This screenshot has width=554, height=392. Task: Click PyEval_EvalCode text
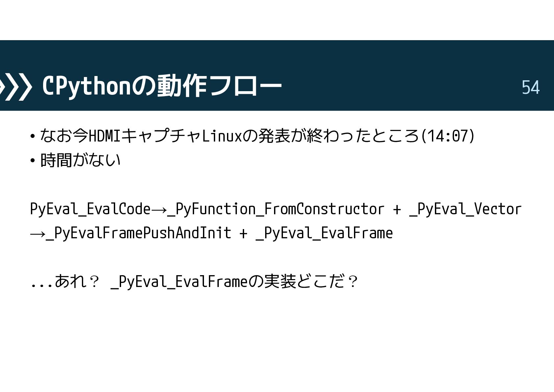90,209
